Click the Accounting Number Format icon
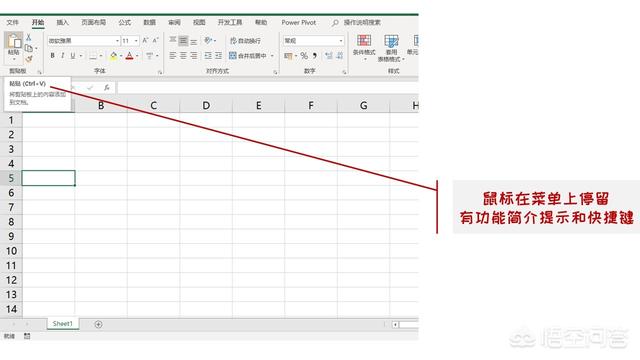This screenshot has width=640, height=360. tap(288, 56)
